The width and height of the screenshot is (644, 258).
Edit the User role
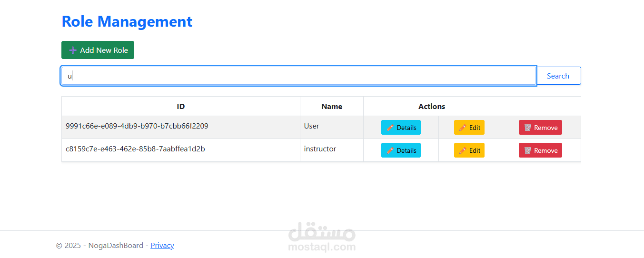469,128
